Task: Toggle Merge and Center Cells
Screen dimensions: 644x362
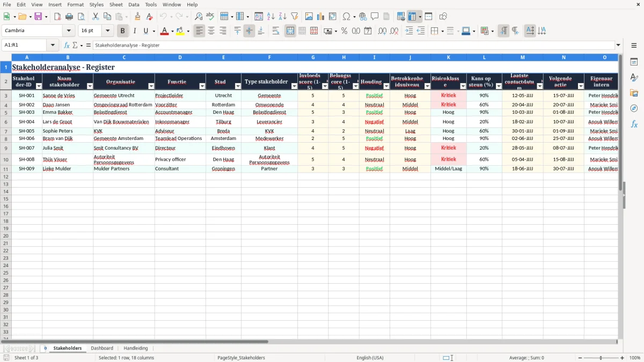Action: coord(290,31)
